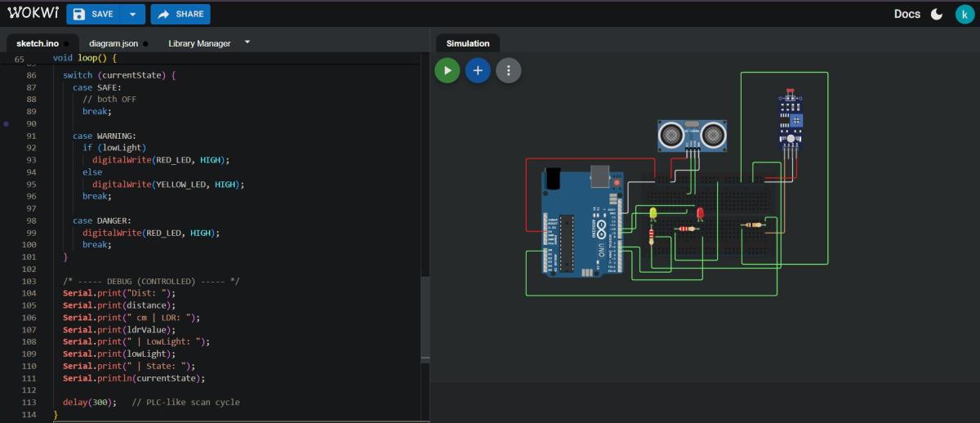Click the SAVE button

point(93,14)
